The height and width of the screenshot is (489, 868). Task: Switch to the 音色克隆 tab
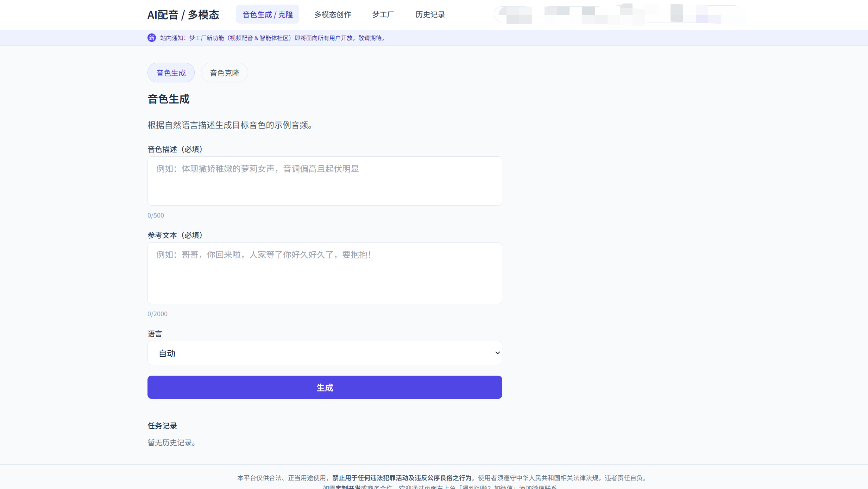pyautogui.click(x=224, y=72)
